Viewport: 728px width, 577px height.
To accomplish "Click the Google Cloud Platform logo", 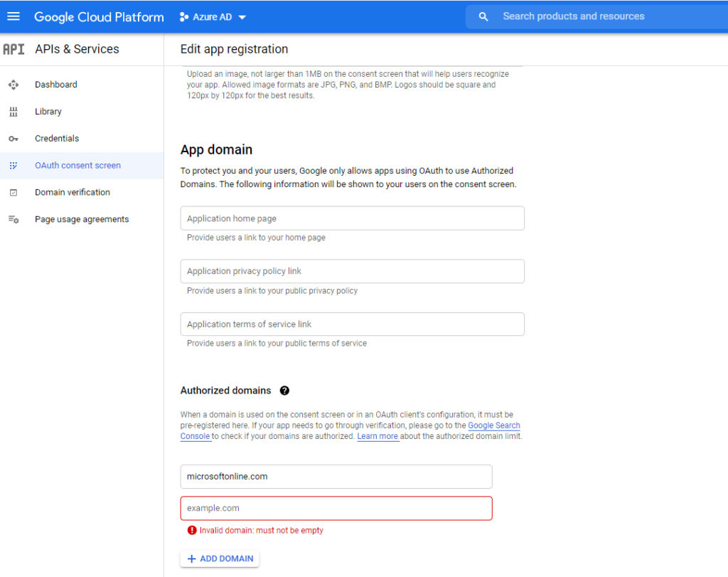I will click(x=99, y=17).
